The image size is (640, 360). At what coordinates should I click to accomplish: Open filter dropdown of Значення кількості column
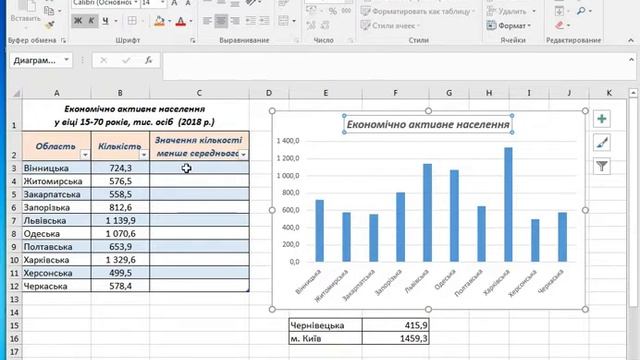243,155
